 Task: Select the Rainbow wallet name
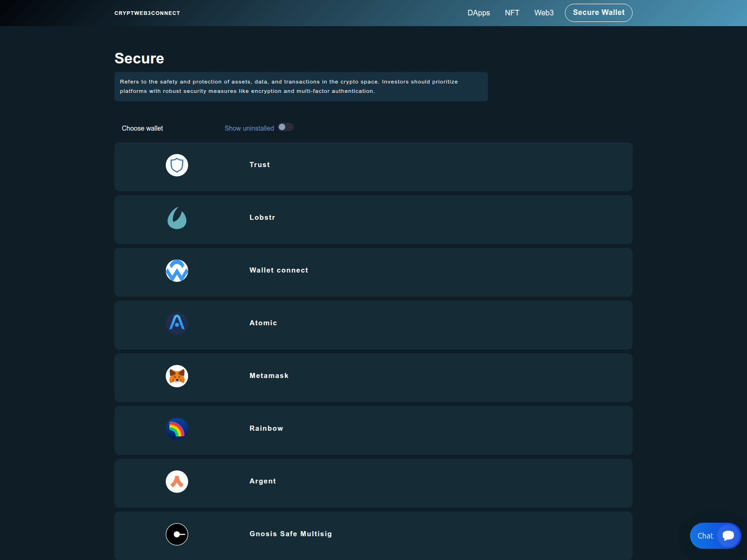point(266,428)
